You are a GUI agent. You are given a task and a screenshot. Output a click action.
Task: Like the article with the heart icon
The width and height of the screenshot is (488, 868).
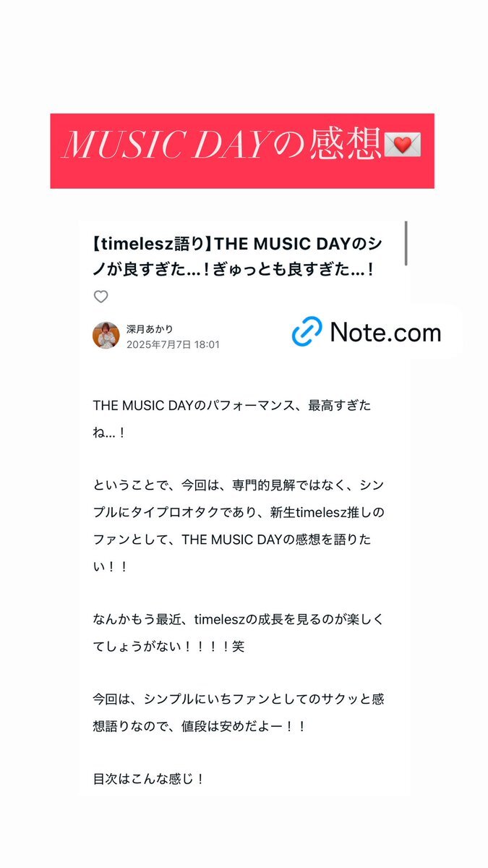point(101,297)
